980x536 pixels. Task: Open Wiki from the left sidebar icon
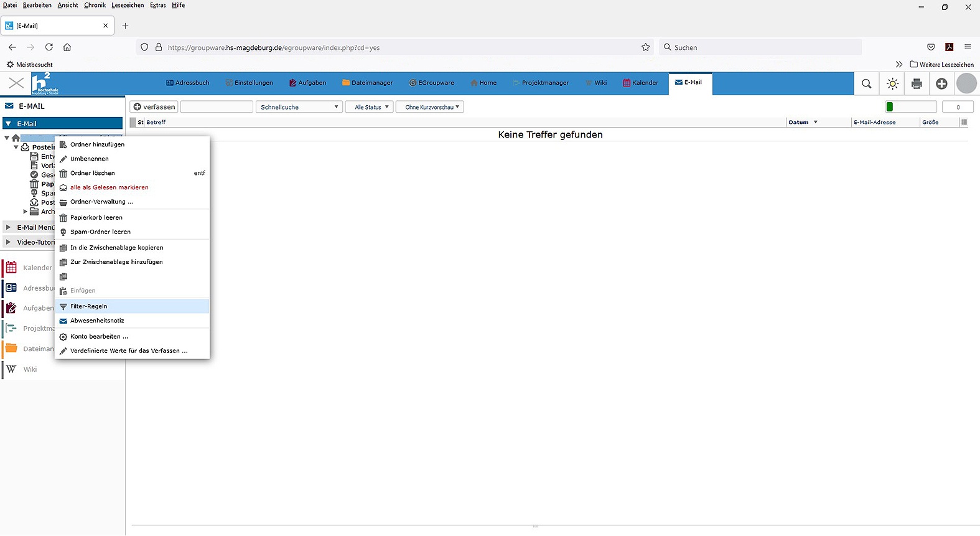click(11, 369)
